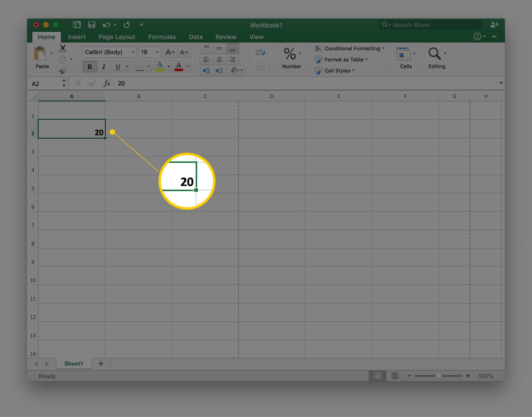Open the Review ribbon tab
This screenshot has width=532, height=417.
click(x=226, y=37)
